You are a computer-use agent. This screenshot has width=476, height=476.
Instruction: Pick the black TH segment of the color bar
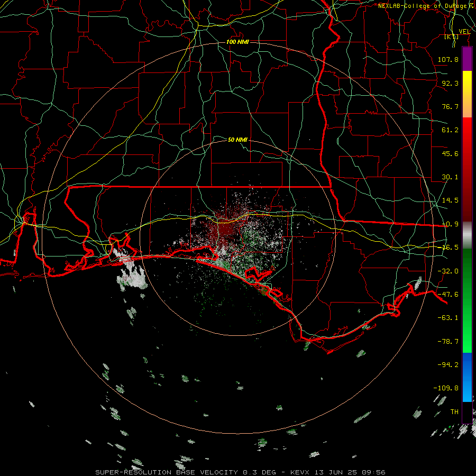click(467, 413)
